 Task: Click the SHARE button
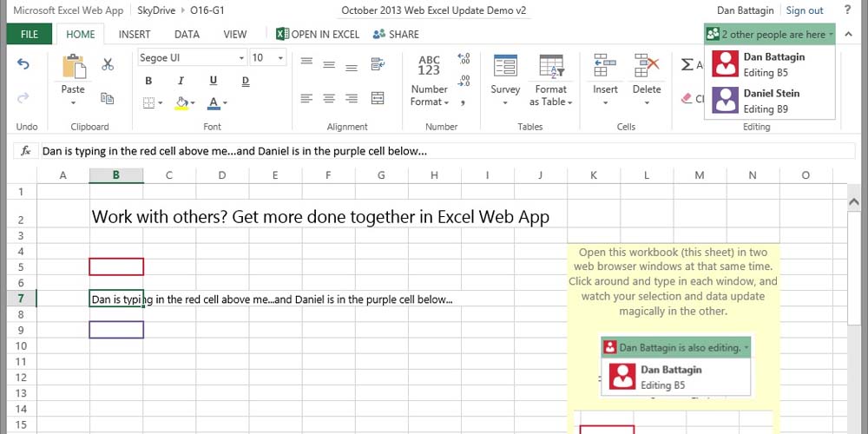click(396, 35)
